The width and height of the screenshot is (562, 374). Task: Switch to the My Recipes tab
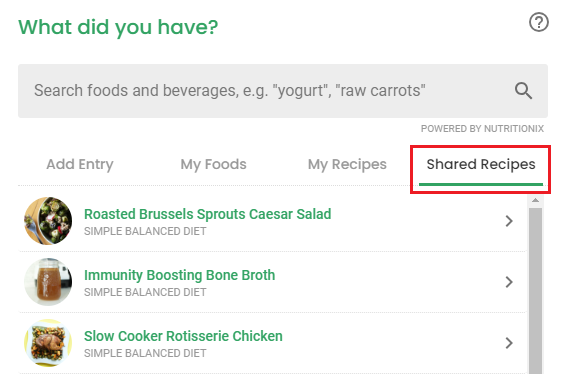point(347,165)
